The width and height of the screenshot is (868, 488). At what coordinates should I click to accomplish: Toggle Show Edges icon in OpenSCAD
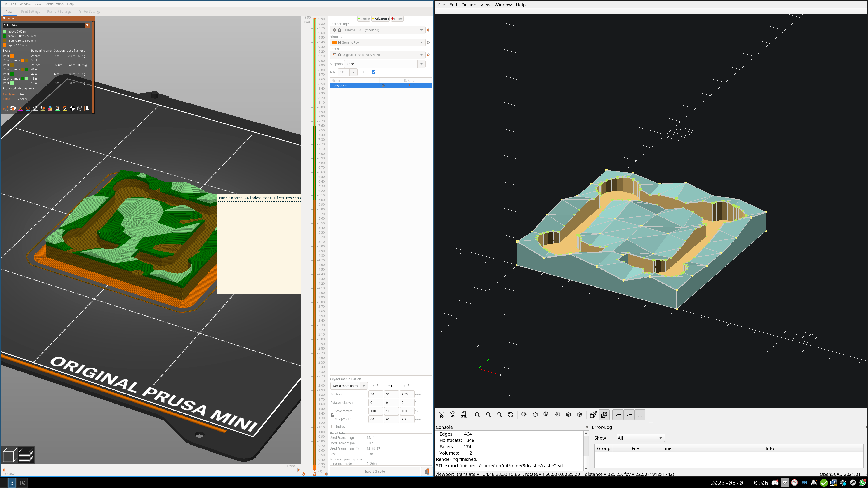click(640, 415)
